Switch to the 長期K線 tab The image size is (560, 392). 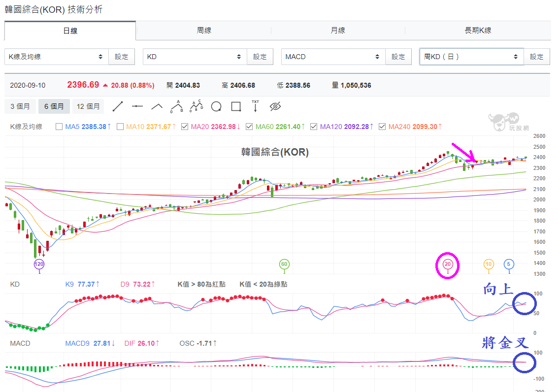pyautogui.click(x=478, y=31)
